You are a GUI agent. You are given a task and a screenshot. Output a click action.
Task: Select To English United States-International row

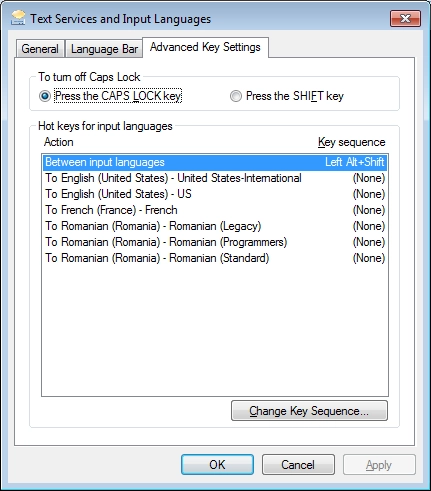(215, 178)
